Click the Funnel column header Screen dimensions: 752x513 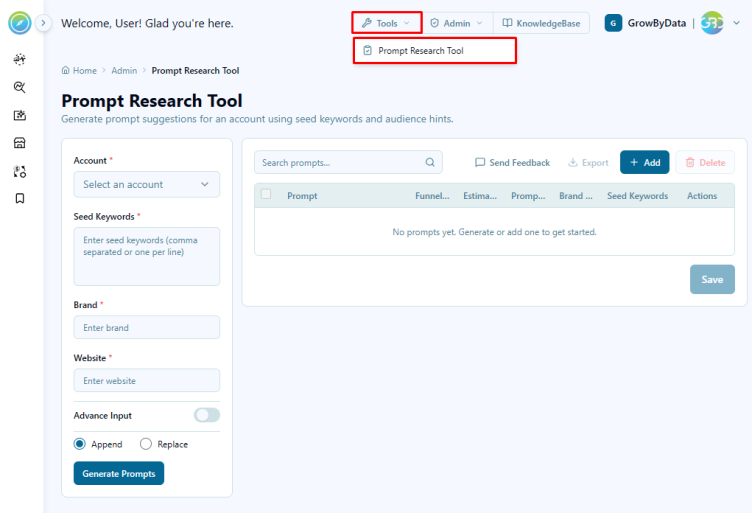(432, 196)
